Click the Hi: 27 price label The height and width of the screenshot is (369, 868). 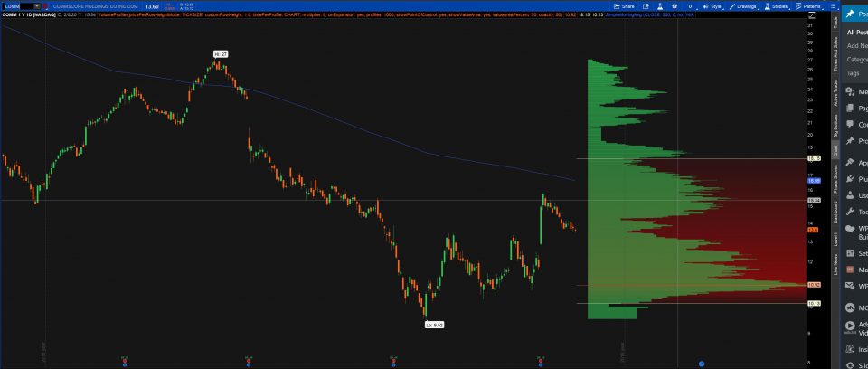[x=221, y=54]
